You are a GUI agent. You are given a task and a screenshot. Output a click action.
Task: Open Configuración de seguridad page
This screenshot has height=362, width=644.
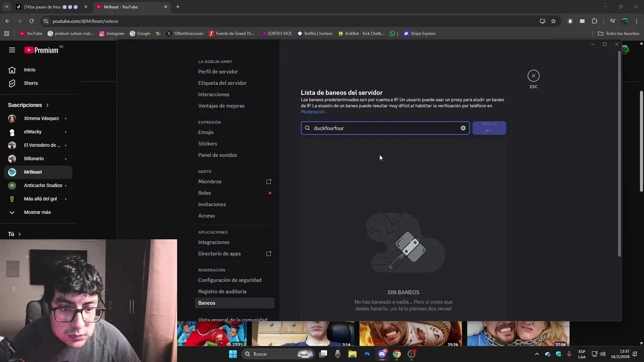(229, 280)
